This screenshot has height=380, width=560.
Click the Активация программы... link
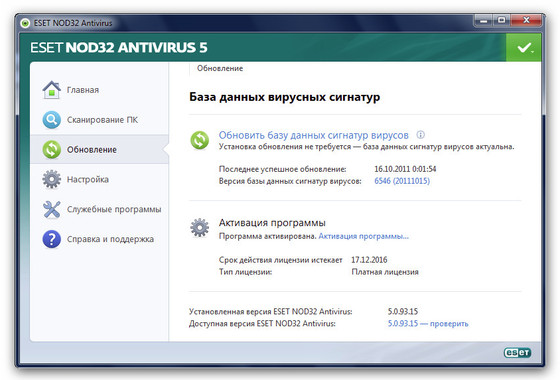[x=364, y=236]
